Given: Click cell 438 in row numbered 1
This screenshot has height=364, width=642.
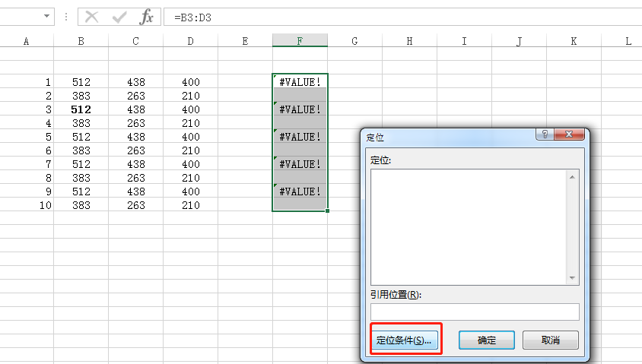Looking at the screenshot, I should tap(136, 82).
